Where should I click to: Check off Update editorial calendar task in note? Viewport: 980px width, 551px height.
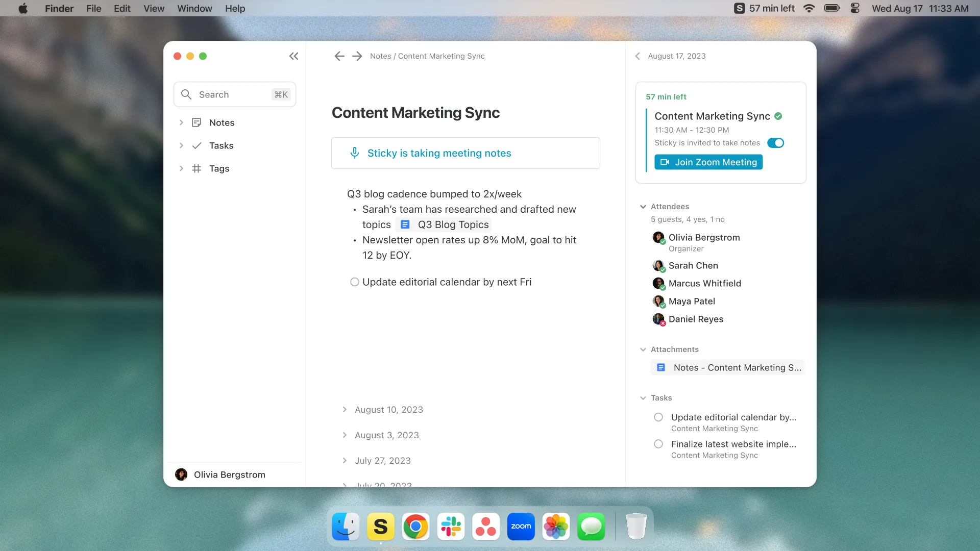coord(355,282)
